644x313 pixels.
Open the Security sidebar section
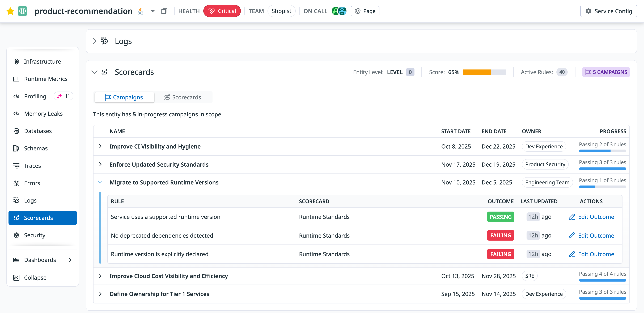[35, 235]
